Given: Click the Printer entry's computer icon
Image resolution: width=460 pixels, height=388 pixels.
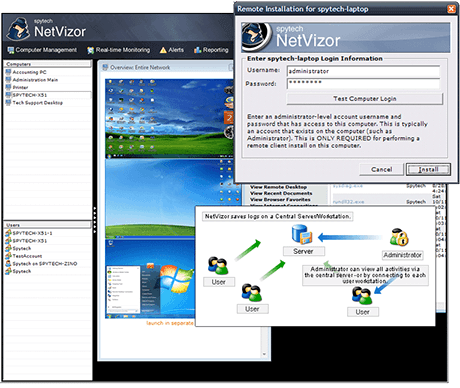Looking at the screenshot, I should [x=8, y=87].
